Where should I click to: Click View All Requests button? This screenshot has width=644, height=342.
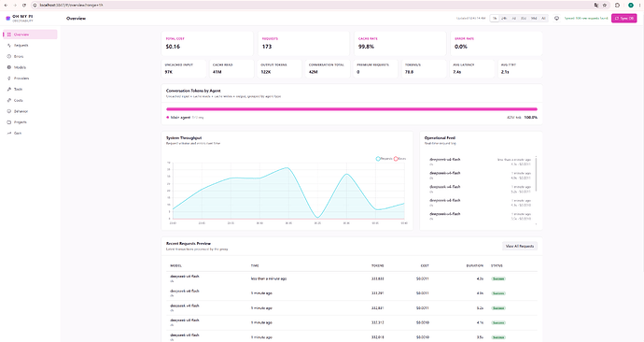tap(520, 247)
